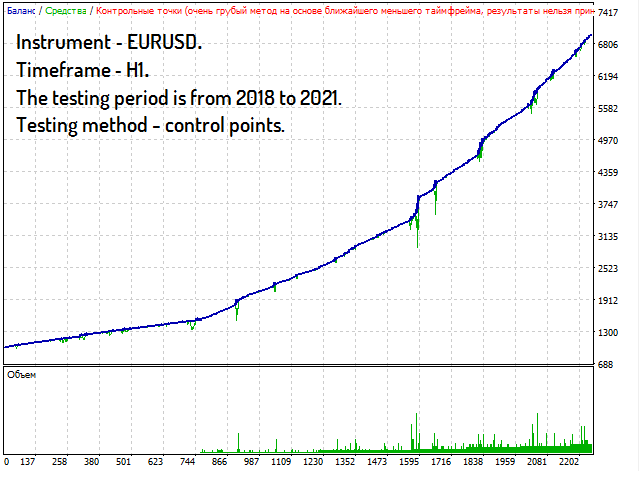Click the deepest green equity drawdown spike
Screen dimensions: 640x480
point(417,240)
